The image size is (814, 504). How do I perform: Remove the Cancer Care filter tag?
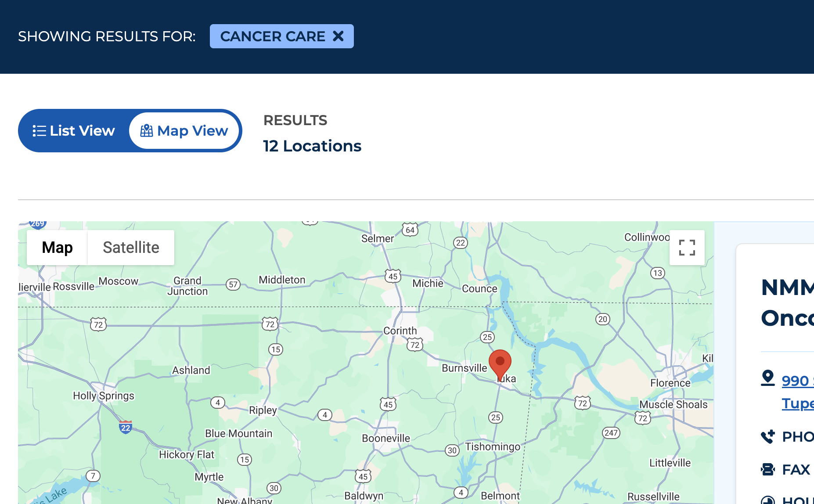338,36
